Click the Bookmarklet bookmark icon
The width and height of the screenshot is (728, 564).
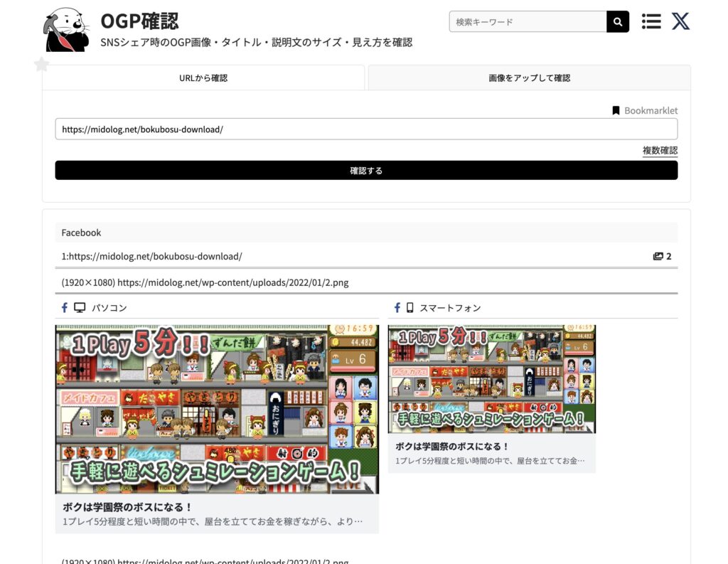click(x=616, y=110)
